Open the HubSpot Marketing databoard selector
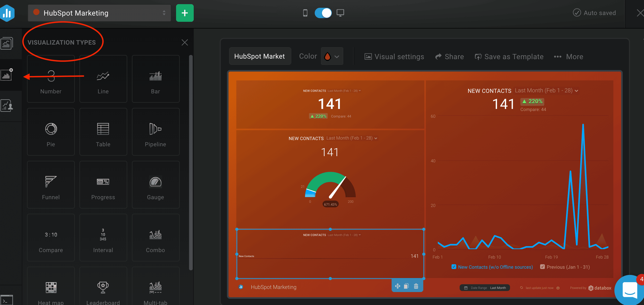Screen dimensions: 644x305 (99, 13)
